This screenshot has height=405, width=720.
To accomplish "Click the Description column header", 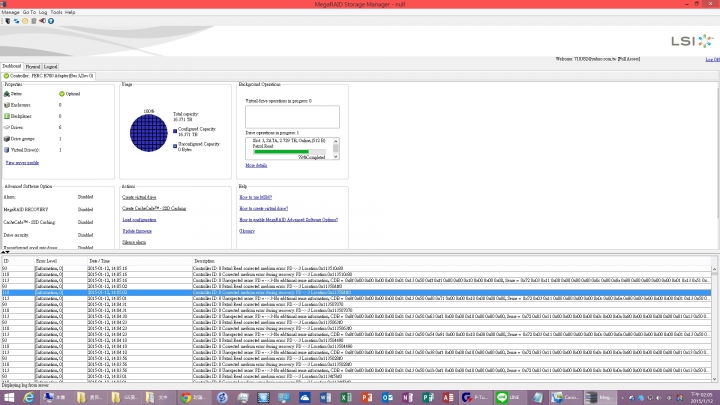I will point(452,261).
